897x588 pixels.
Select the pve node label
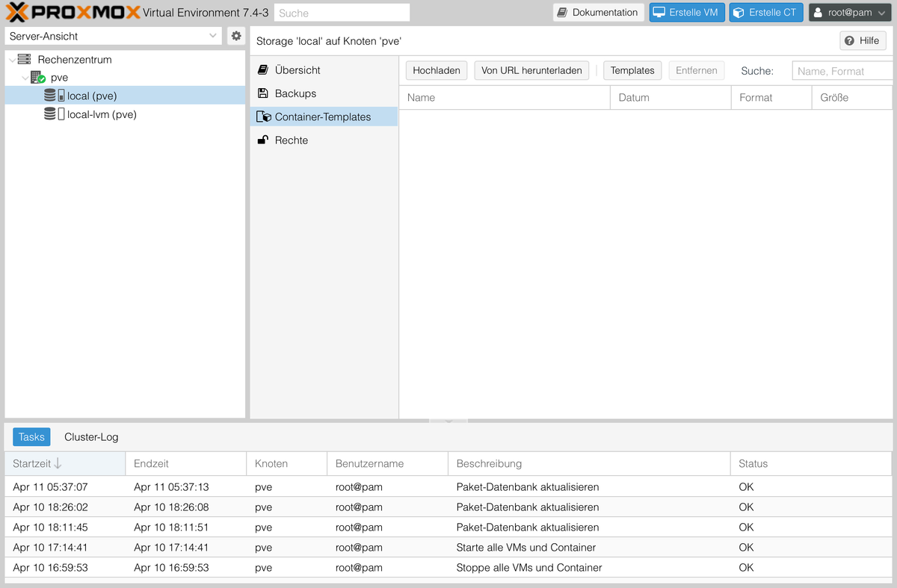tap(59, 77)
